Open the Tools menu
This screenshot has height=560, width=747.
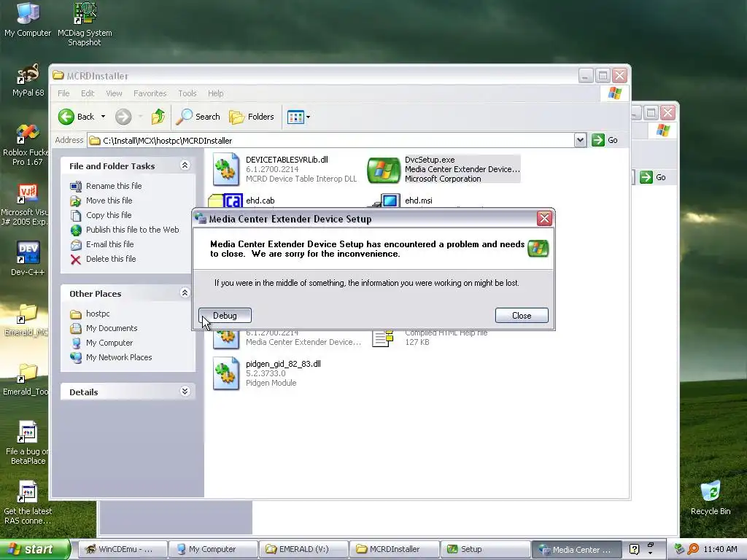click(x=187, y=93)
